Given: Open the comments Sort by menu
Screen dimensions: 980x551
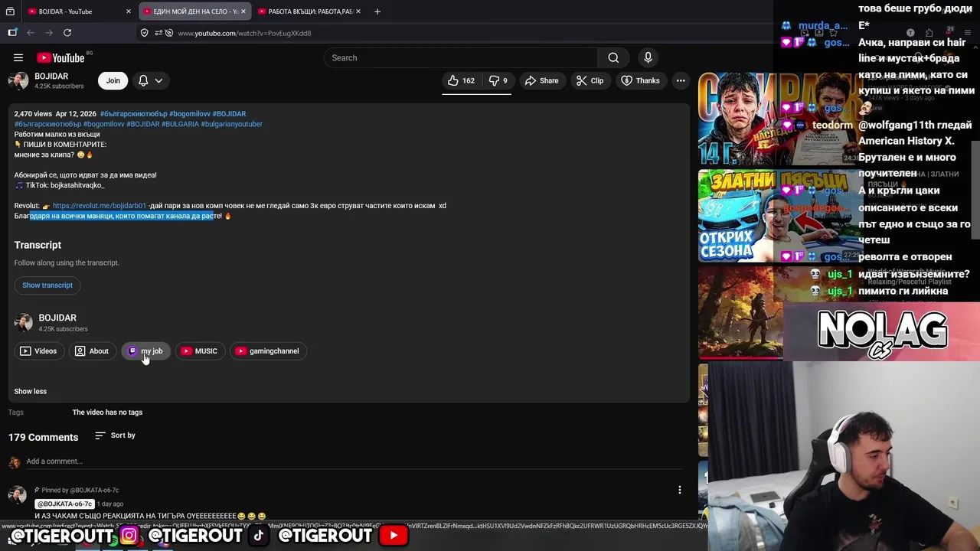Looking at the screenshot, I should pos(115,435).
